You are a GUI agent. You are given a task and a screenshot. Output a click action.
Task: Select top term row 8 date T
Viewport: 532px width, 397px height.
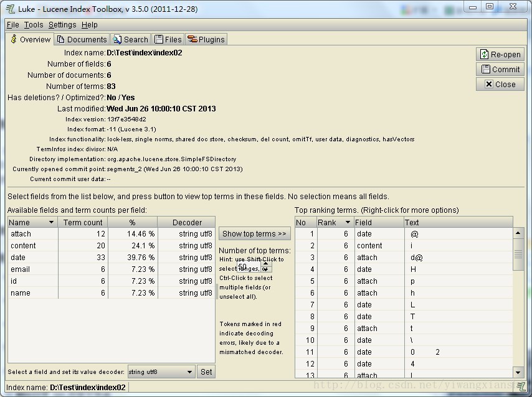(404, 316)
